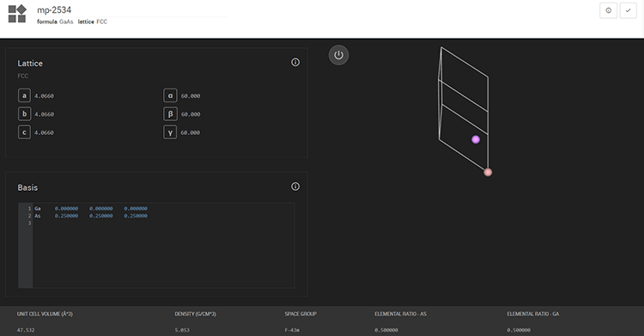Edit the alpha angle value 60.000
Viewport: 644px width, 336px height.
tap(191, 96)
